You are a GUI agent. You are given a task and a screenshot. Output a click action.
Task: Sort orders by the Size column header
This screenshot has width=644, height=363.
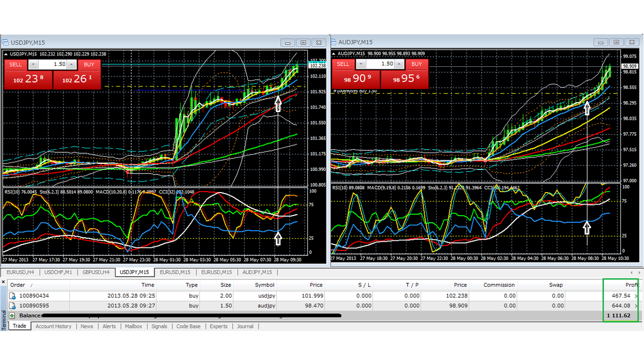tap(217, 285)
